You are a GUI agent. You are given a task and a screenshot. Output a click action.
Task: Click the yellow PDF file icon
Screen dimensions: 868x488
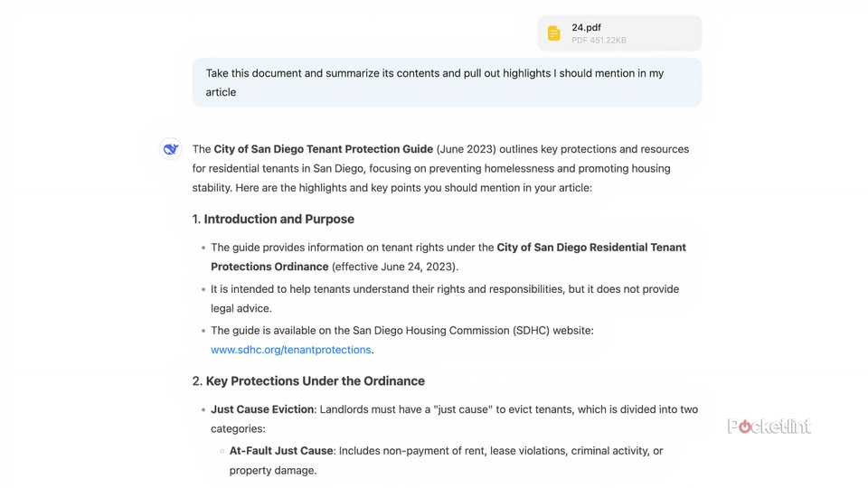[x=554, y=33]
